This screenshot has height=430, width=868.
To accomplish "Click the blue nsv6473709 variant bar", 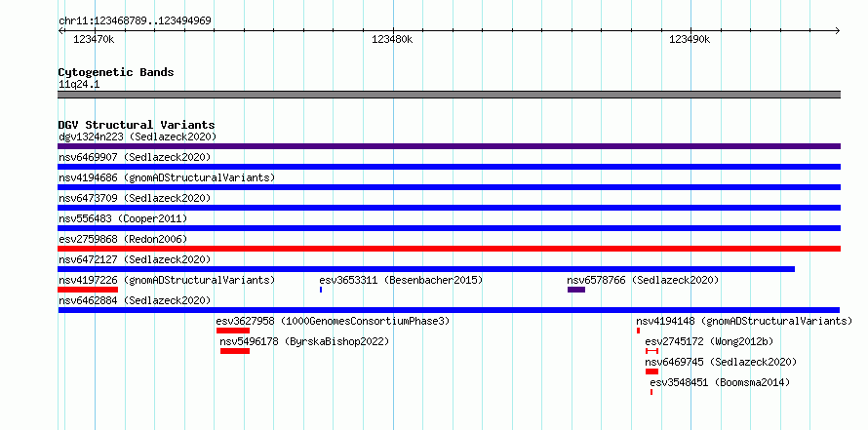I will tap(449, 208).
